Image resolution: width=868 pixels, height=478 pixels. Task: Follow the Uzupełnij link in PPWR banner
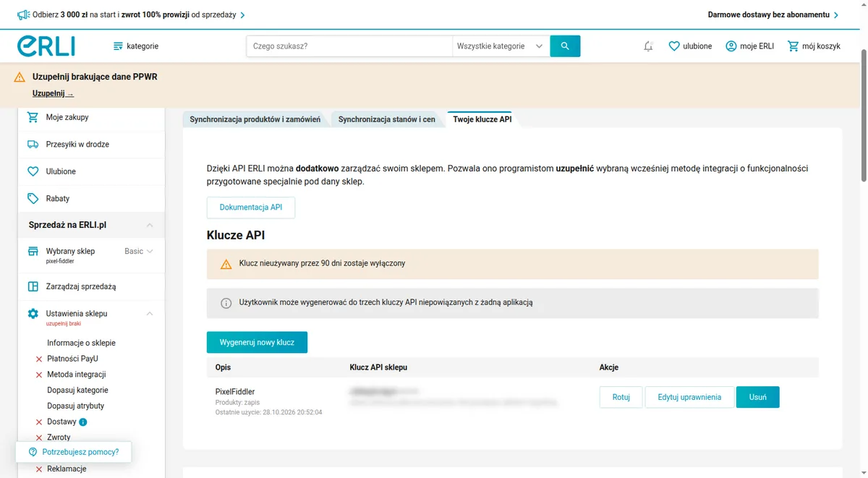pyautogui.click(x=53, y=94)
